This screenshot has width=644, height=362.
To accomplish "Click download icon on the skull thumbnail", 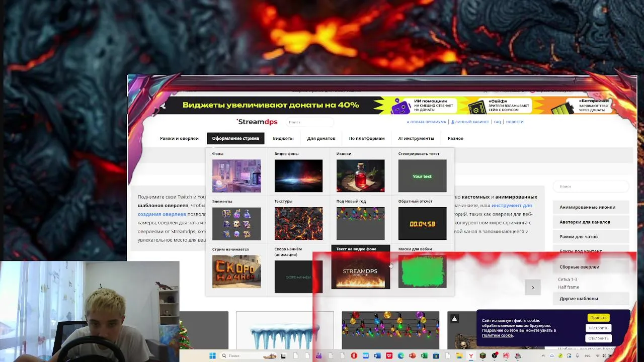I will [x=454, y=319].
